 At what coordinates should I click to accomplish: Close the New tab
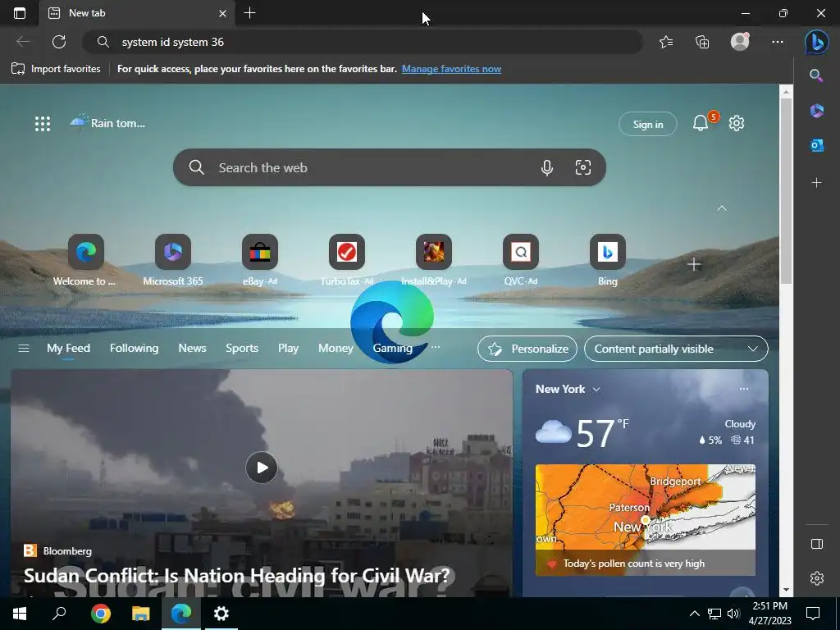point(222,13)
